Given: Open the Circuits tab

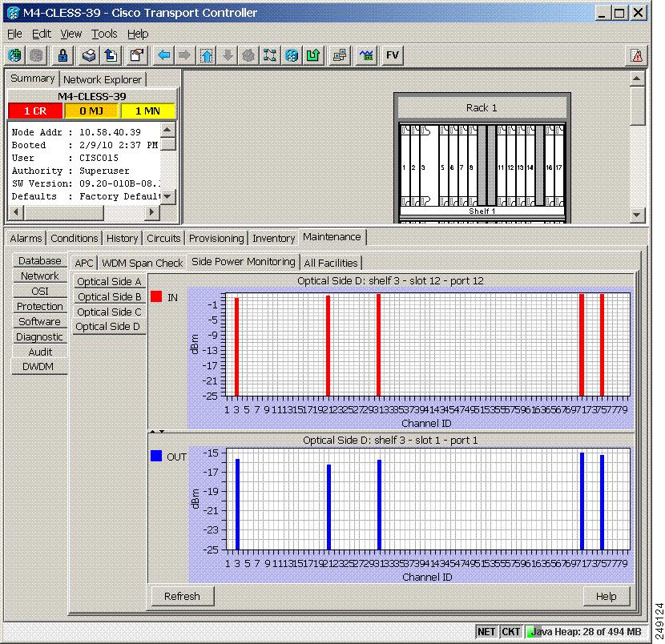Looking at the screenshot, I should coord(163,238).
